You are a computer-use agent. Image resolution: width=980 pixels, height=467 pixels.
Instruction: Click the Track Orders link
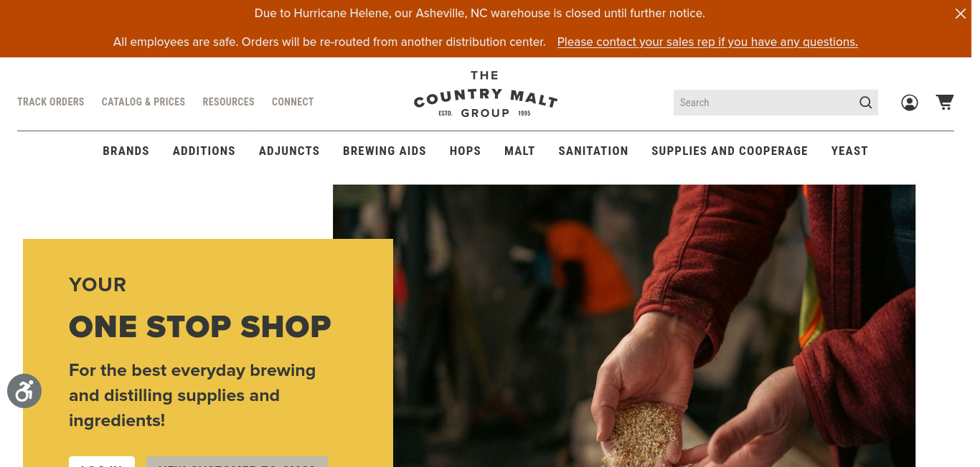(51, 102)
